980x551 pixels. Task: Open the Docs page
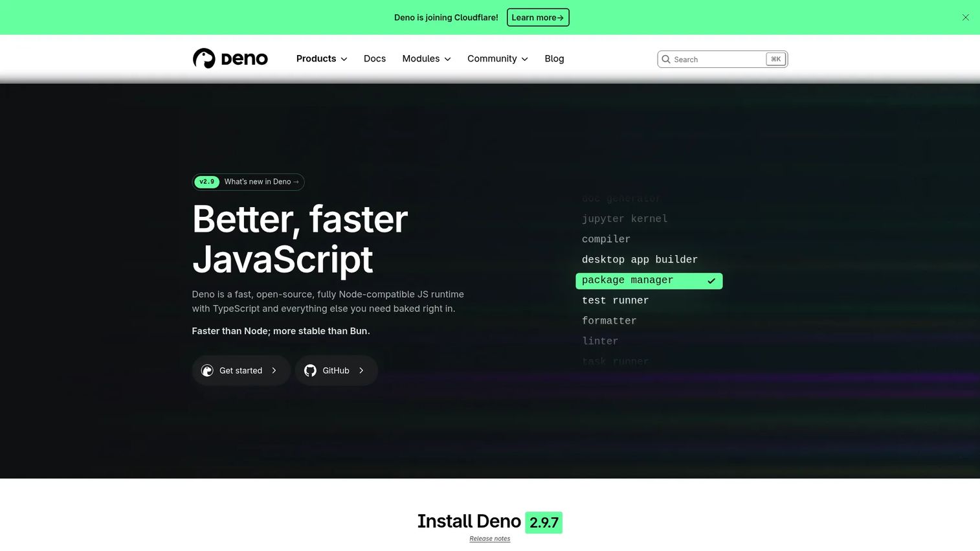[375, 59]
